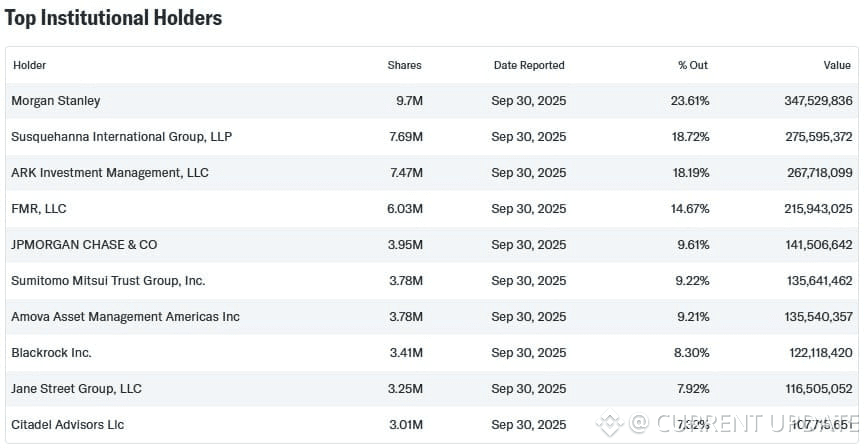The image size is (867, 448).
Task: Open JPMORGAN CHASE & CO entry
Action: tap(84, 245)
